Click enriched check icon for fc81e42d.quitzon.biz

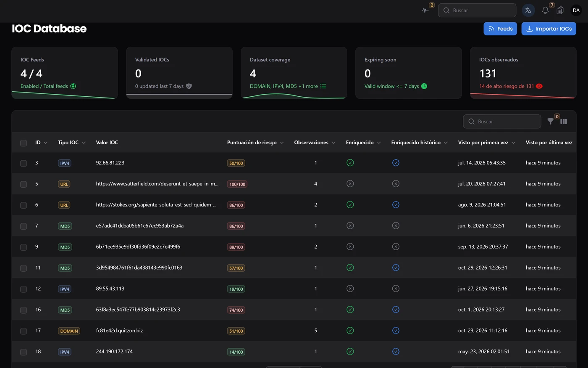click(350, 331)
